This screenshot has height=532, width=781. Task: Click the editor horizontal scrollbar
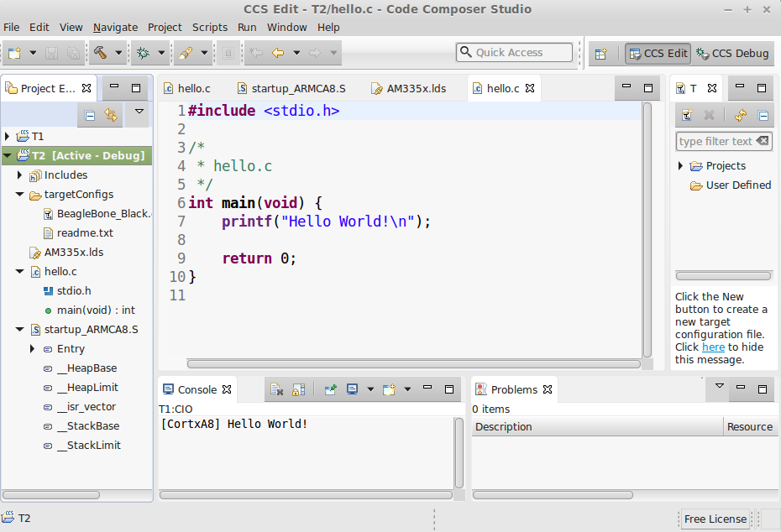coord(413,364)
